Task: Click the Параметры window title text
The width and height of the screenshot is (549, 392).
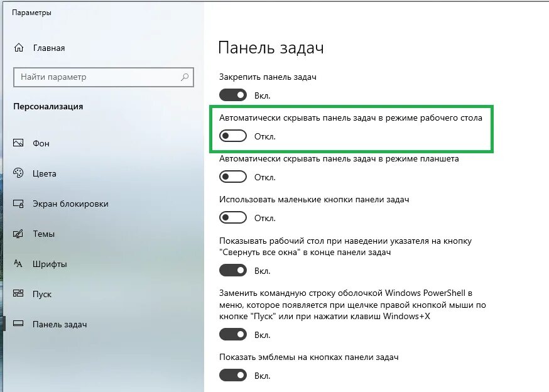Action: point(31,13)
